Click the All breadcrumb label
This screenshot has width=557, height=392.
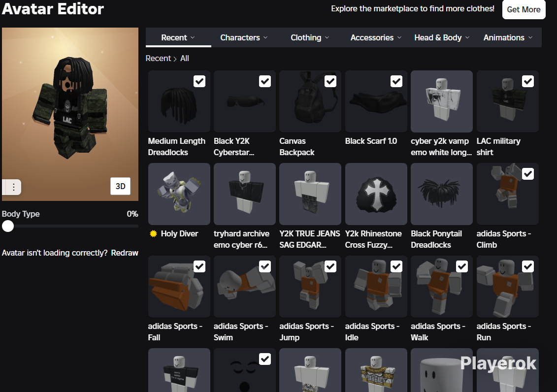[x=185, y=58]
